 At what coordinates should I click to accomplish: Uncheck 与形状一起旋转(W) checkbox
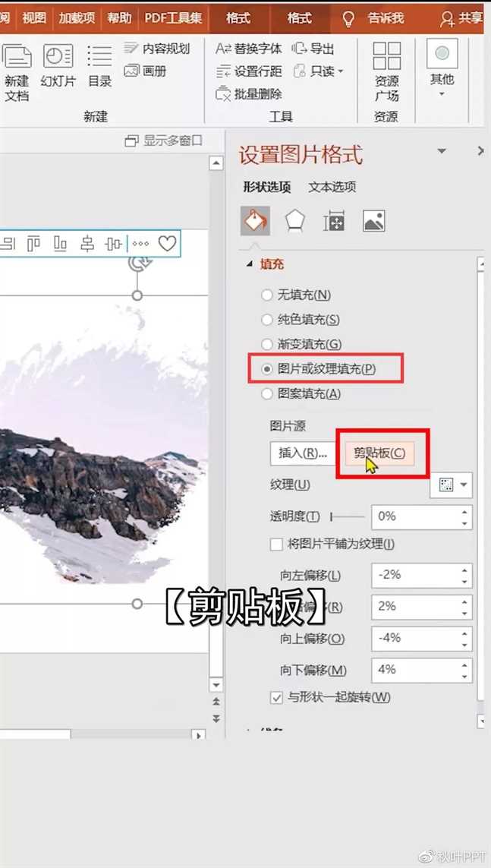[277, 697]
